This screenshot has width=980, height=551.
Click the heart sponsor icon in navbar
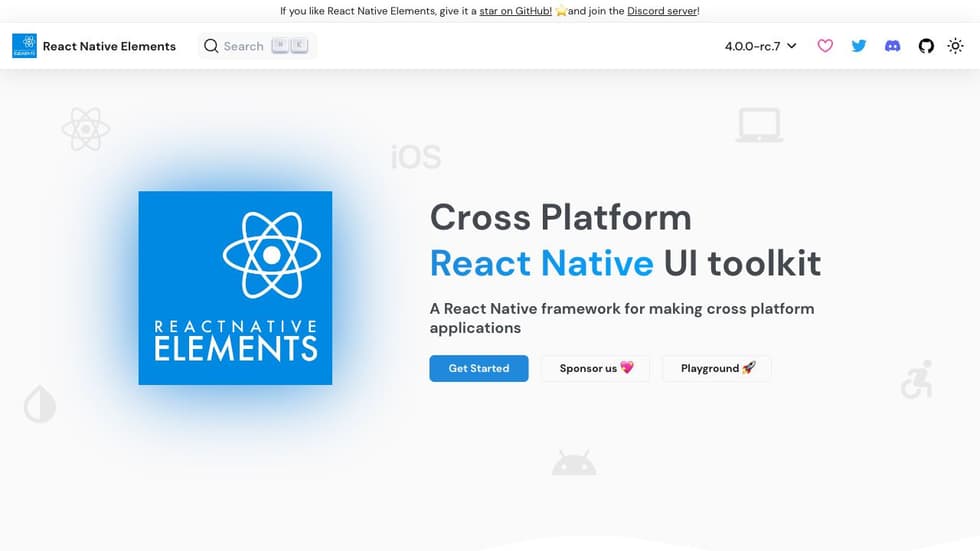click(825, 46)
